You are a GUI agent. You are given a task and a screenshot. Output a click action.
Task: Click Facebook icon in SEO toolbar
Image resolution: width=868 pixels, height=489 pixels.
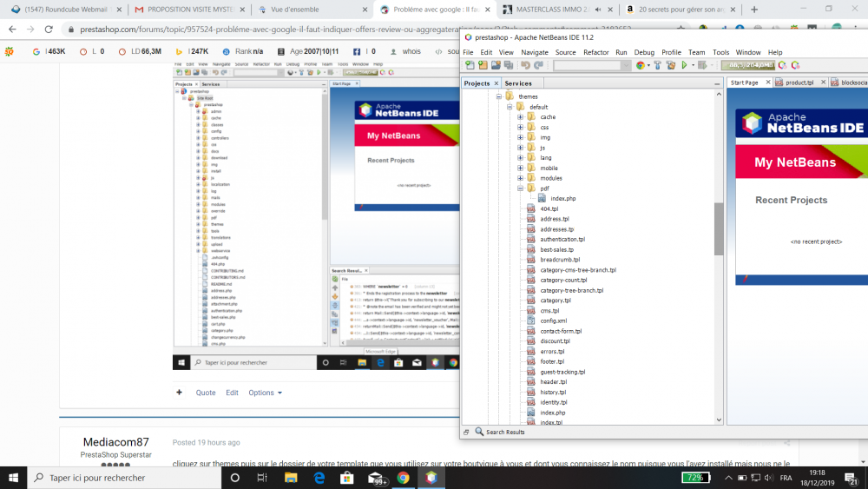(357, 51)
